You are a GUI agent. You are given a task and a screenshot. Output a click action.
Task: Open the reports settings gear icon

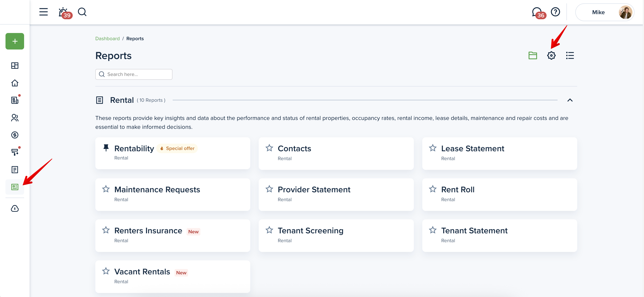click(x=551, y=56)
